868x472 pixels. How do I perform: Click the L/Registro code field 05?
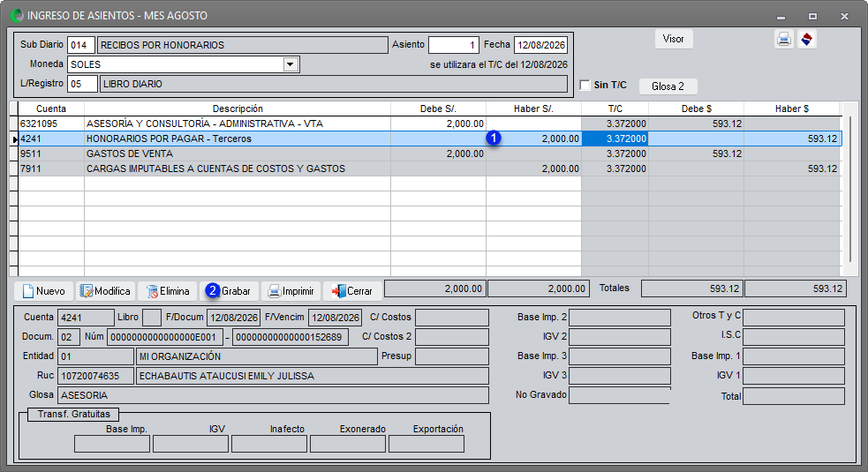(x=82, y=84)
